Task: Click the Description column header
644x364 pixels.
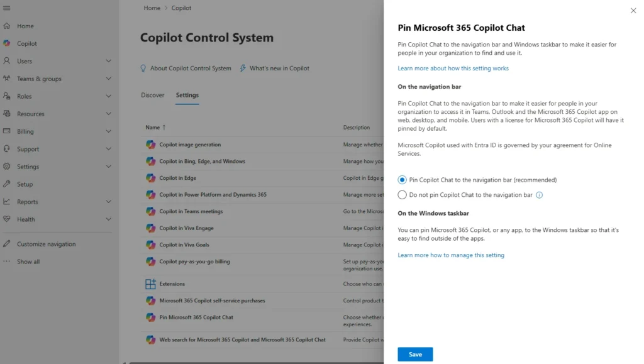Action: click(356, 128)
